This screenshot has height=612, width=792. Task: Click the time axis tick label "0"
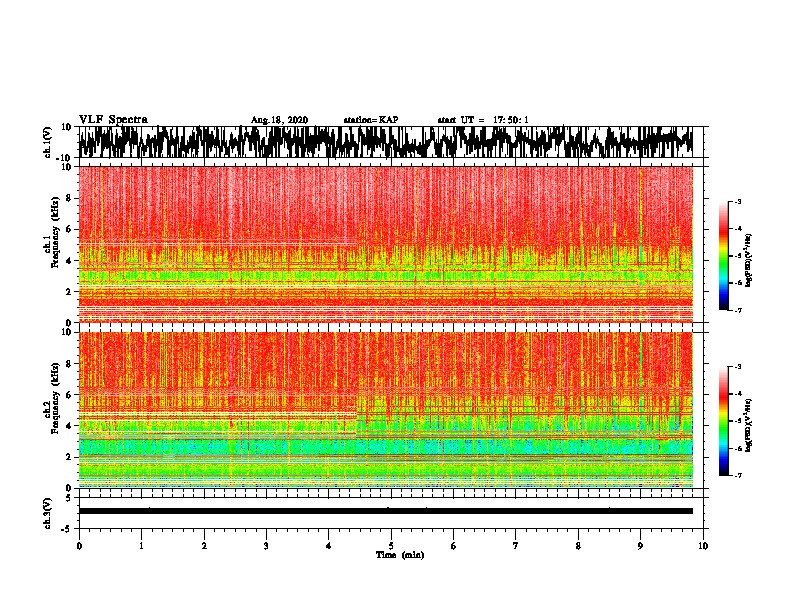pyautogui.click(x=79, y=546)
